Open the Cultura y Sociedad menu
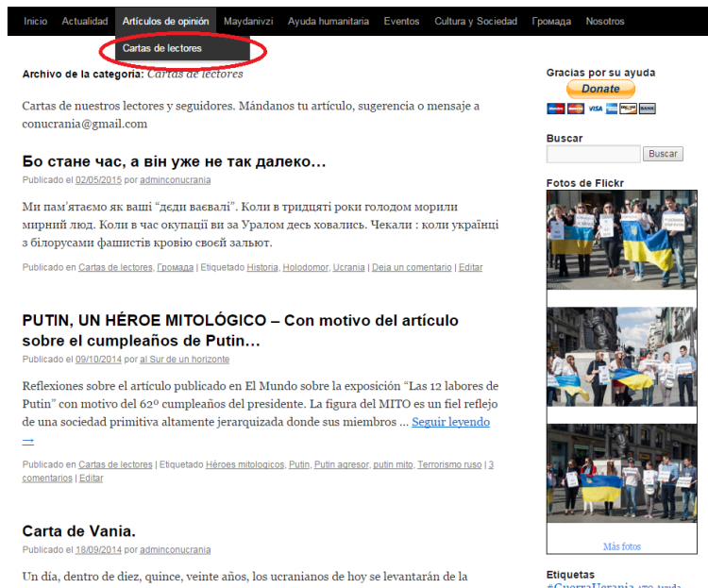This screenshot has height=588, width=708. 476,21
